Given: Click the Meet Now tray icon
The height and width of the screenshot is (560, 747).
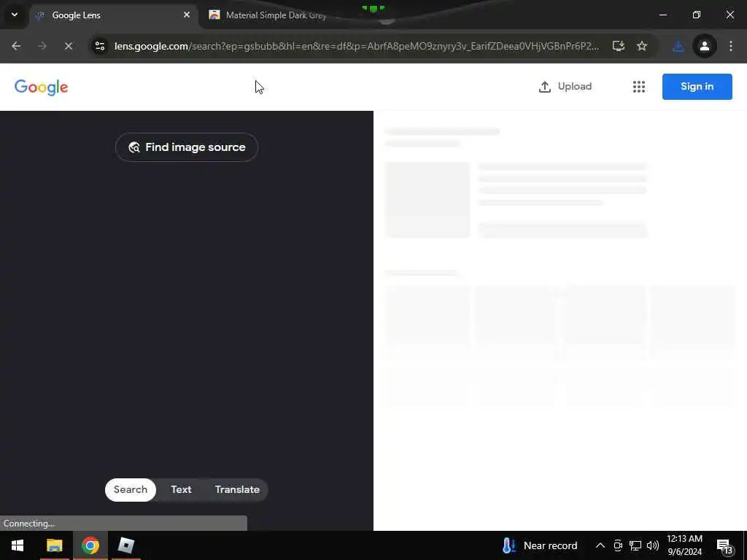Looking at the screenshot, I should 618,545.
